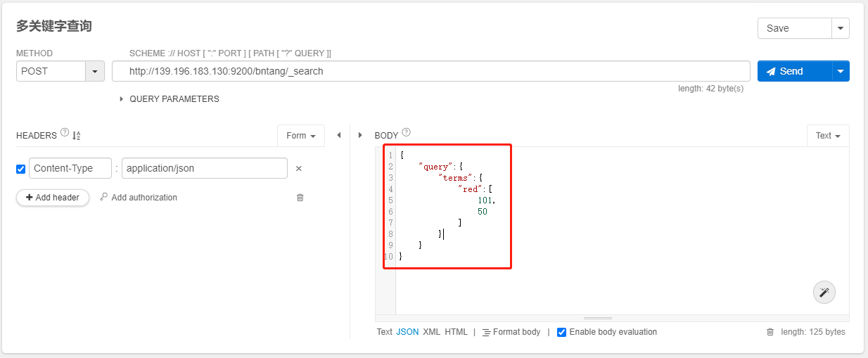Switch body format to XML
This screenshot has height=358, width=868.
point(431,332)
